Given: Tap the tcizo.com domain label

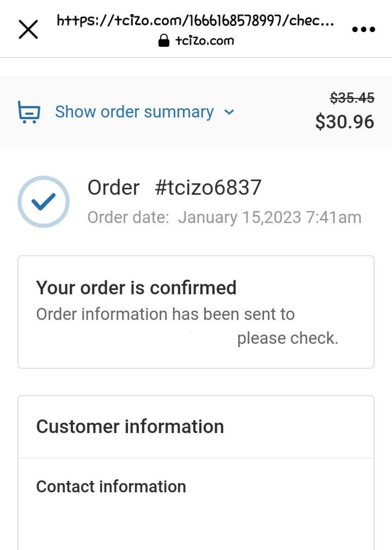Looking at the screenshot, I should pos(204,41).
